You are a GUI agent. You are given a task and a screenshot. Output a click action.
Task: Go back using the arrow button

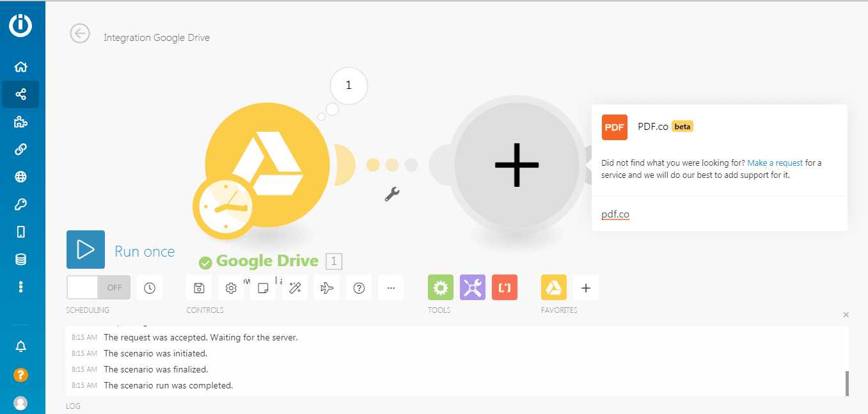click(80, 34)
